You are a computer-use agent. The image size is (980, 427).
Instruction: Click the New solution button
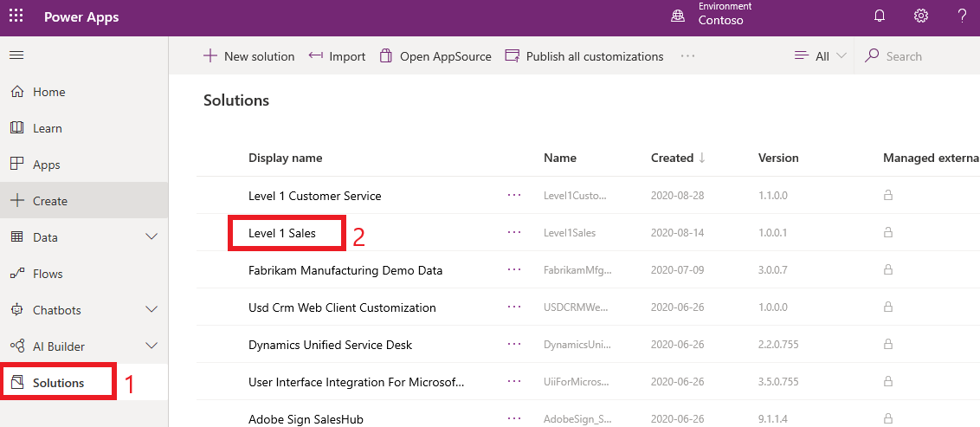coord(249,56)
